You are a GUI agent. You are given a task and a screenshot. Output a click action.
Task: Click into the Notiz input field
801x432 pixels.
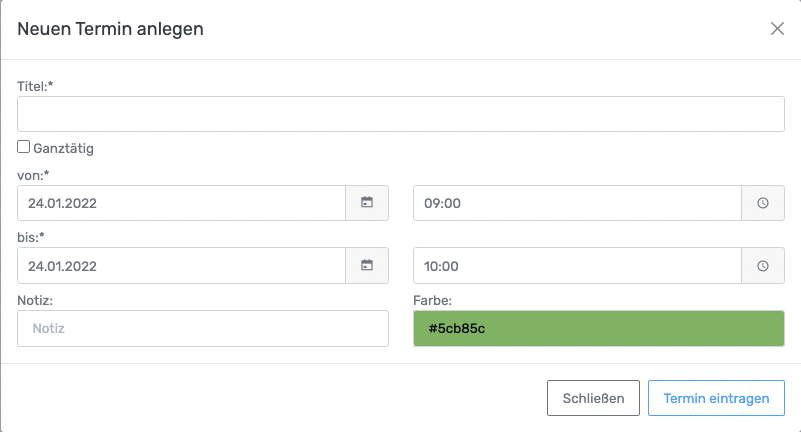203,328
